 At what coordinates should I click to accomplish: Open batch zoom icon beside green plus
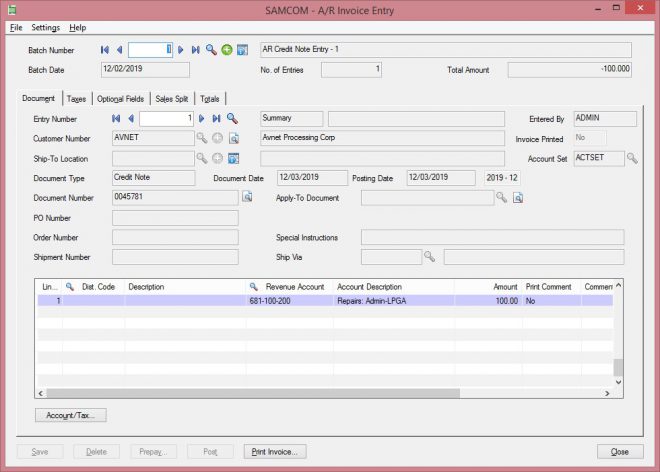coord(242,50)
